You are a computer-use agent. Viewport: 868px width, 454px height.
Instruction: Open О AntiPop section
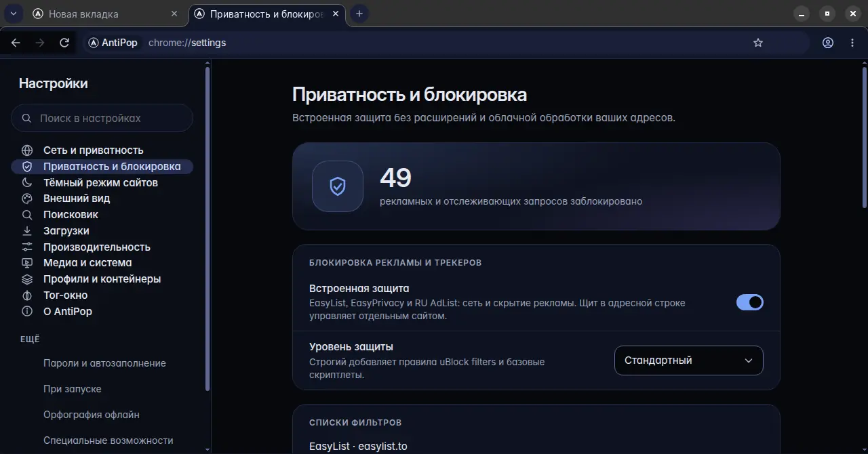[x=102, y=312]
